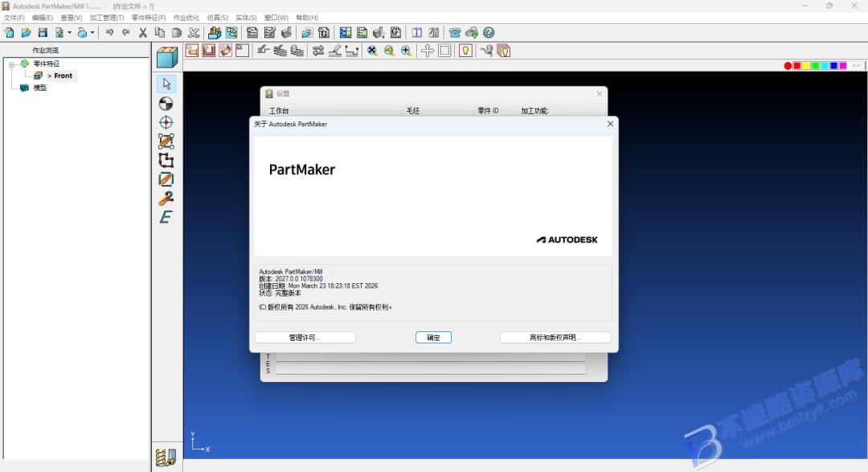
Task: Click the zoom in magnifier icon
Action: pyautogui.click(x=406, y=51)
